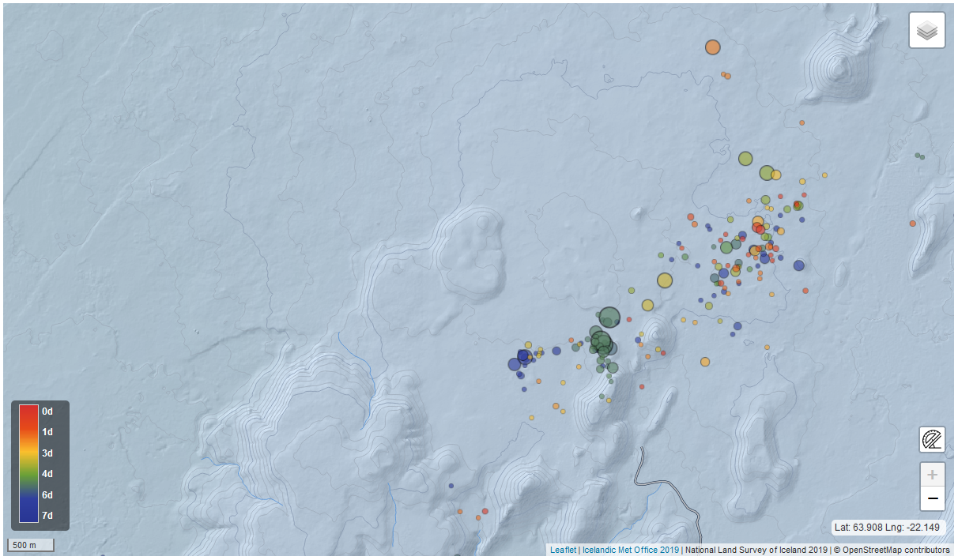
Task: Click the 0d label in the legend
Action: point(47,412)
